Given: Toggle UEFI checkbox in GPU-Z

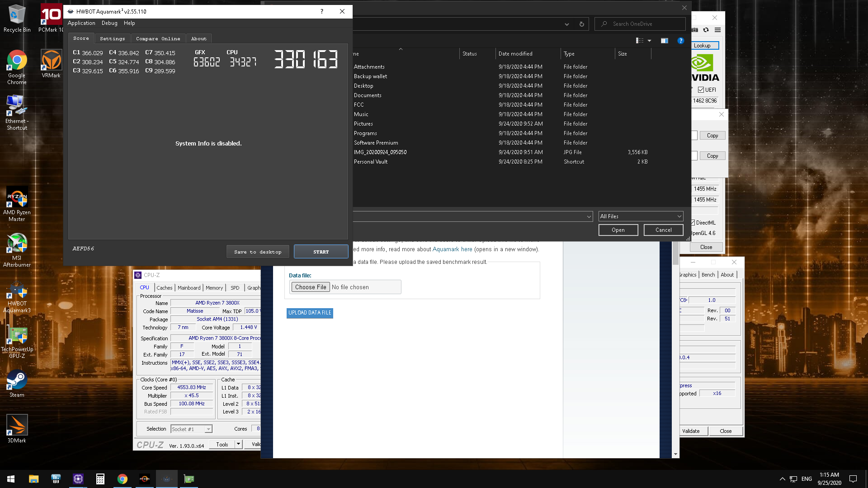Looking at the screenshot, I should tap(701, 89).
